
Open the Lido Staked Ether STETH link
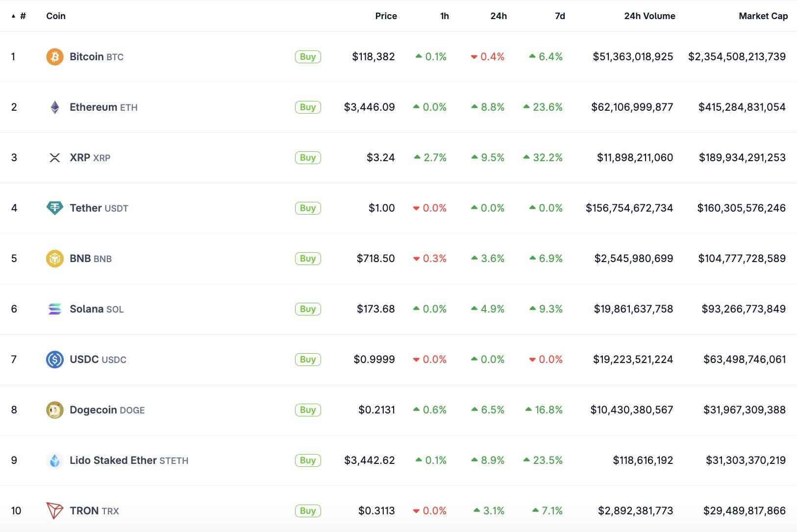click(129, 460)
